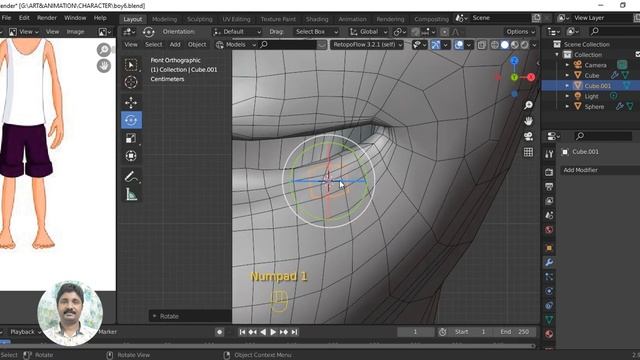Collapse the Collection in outliner
This screenshot has height=360, width=640.
coord(557,55)
